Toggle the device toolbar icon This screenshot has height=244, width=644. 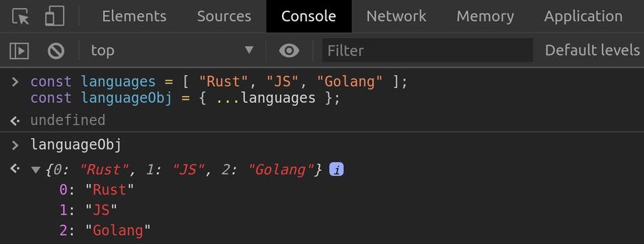point(55,16)
